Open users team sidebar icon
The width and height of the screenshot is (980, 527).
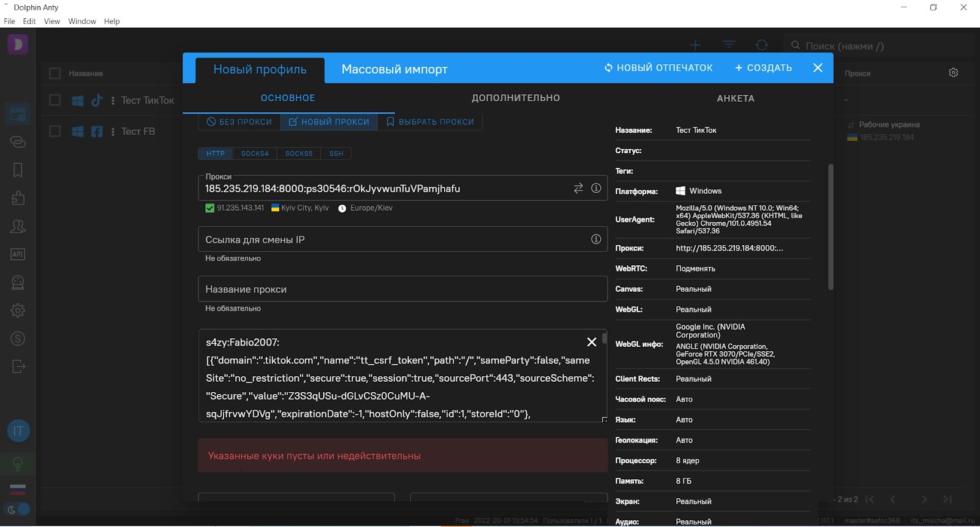(x=18, y=226)
